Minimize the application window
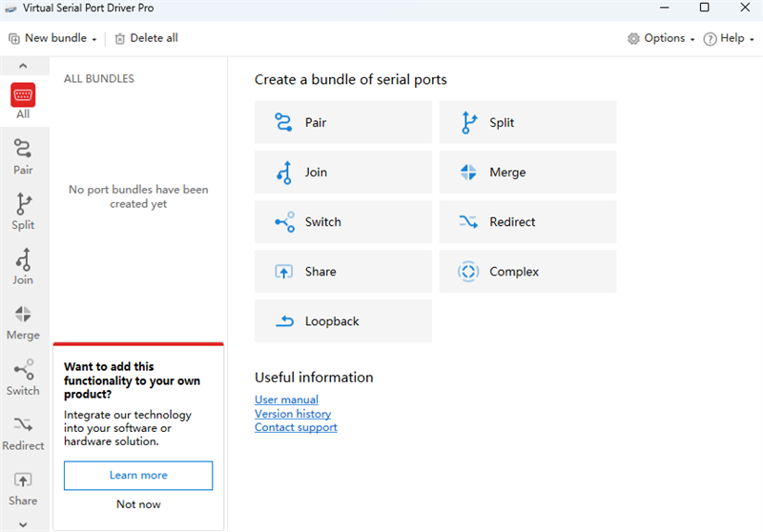Screen dimensions: 763x532 [x=664, y=8]
